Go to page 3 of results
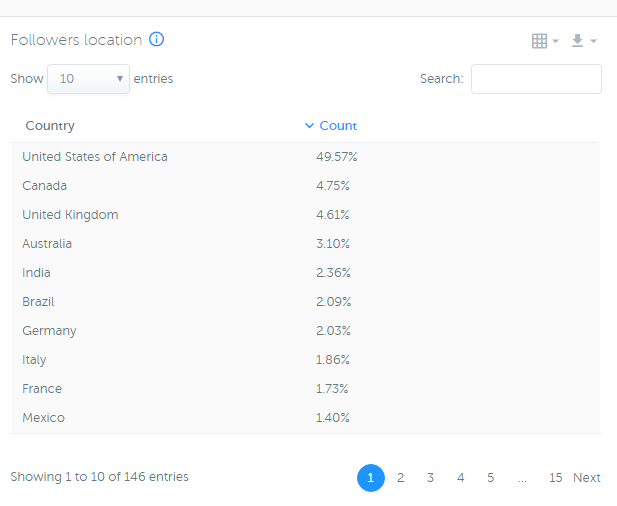 (x=430, y=478)
